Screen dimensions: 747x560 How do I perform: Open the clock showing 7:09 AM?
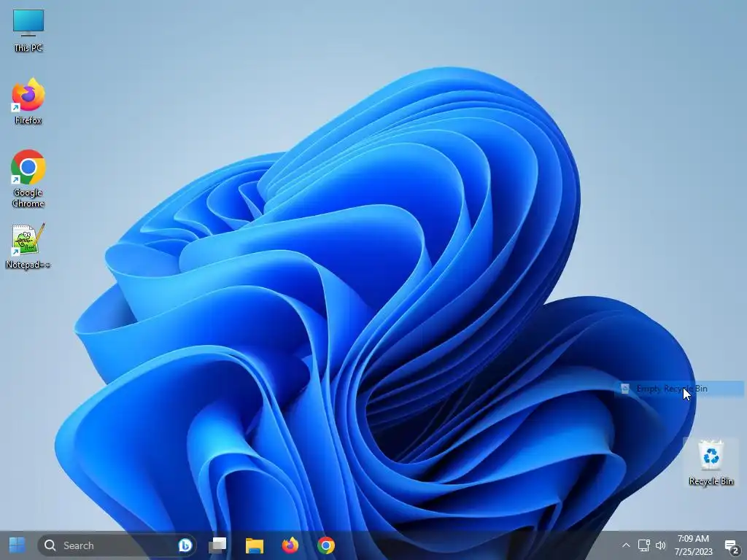tap(693, 545)
